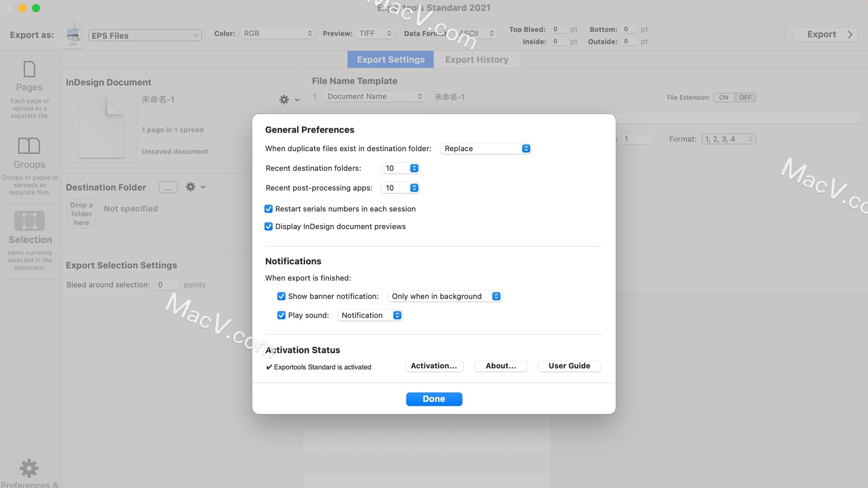Click the Top Bleed input field
868x488 pixels.
pyautogui.click(x=558, y=29)
